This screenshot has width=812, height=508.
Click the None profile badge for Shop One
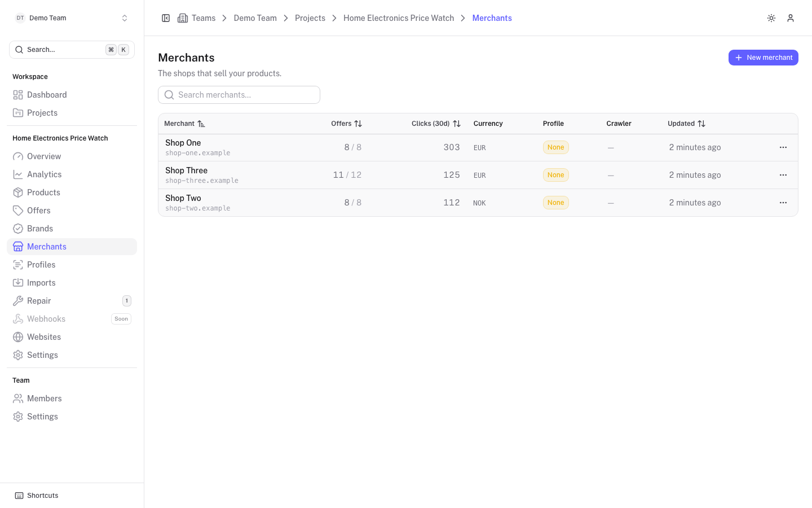click(556, 147)
